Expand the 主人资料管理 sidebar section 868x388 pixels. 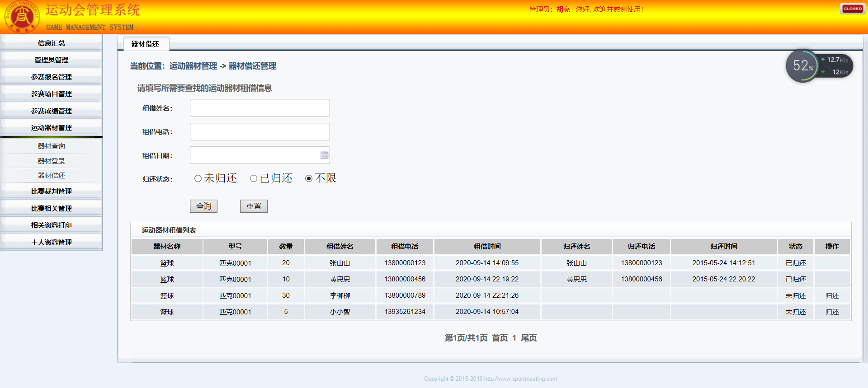click(51, 242)
